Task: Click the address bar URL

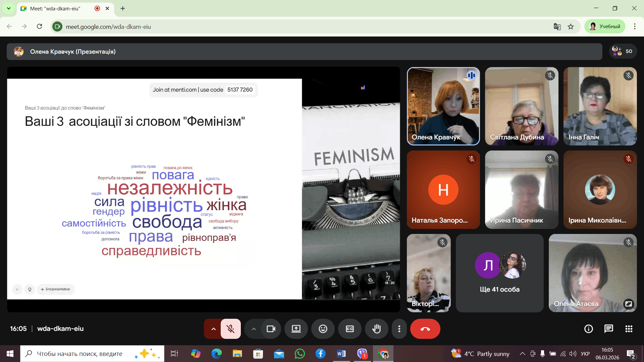Action: (x=108, y=26)
